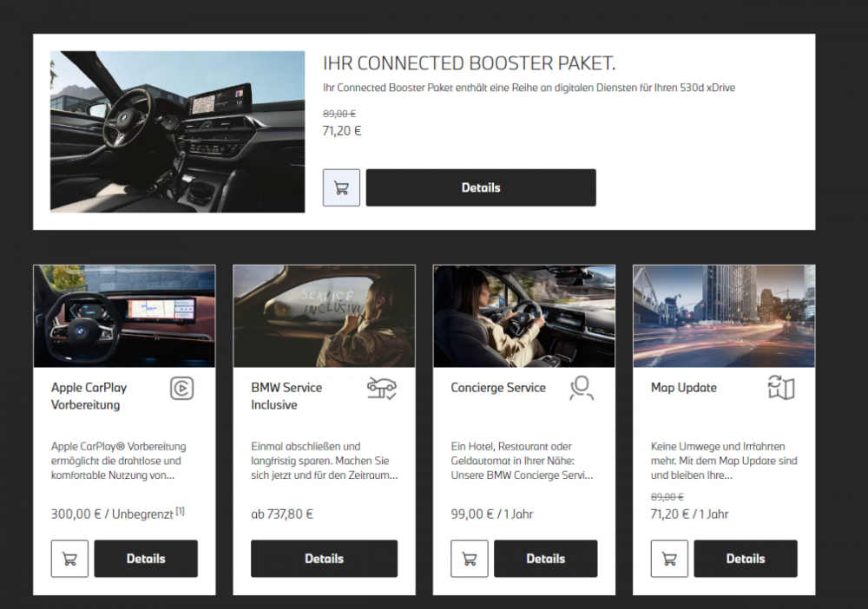Click the price '99,00 € / 1 Jahr'

492,514
